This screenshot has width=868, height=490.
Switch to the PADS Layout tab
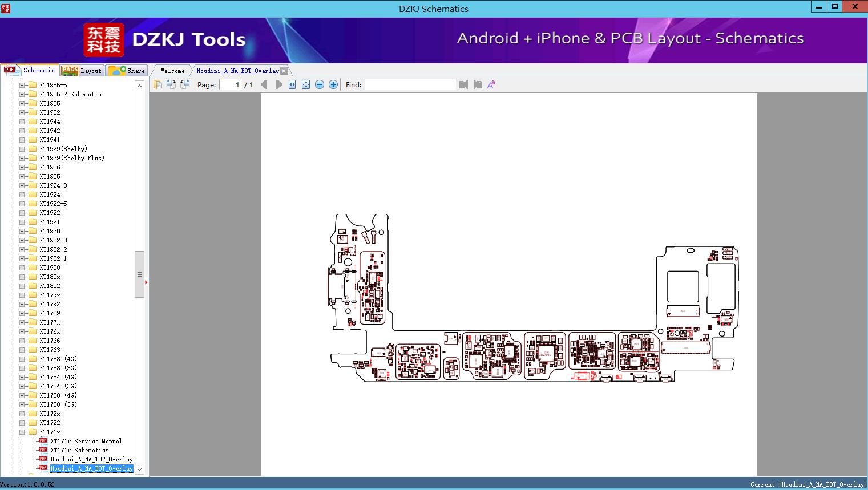pos(82,71)
